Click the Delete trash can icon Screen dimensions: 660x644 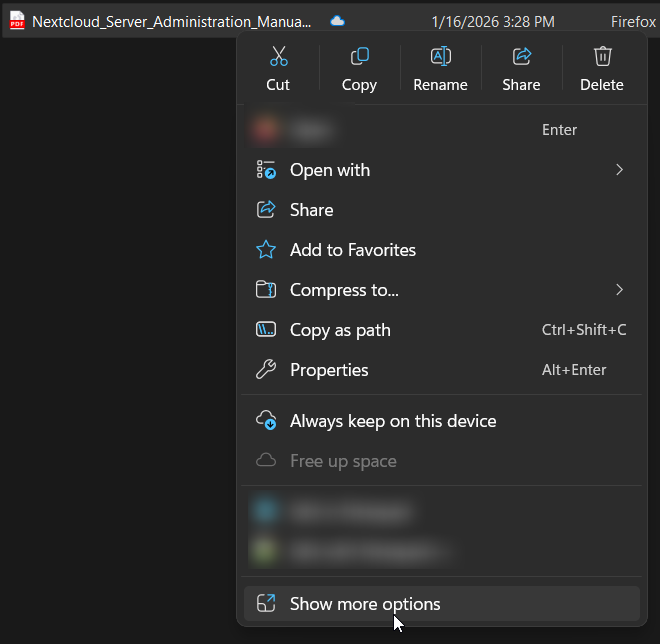click(x=602, y=56)
